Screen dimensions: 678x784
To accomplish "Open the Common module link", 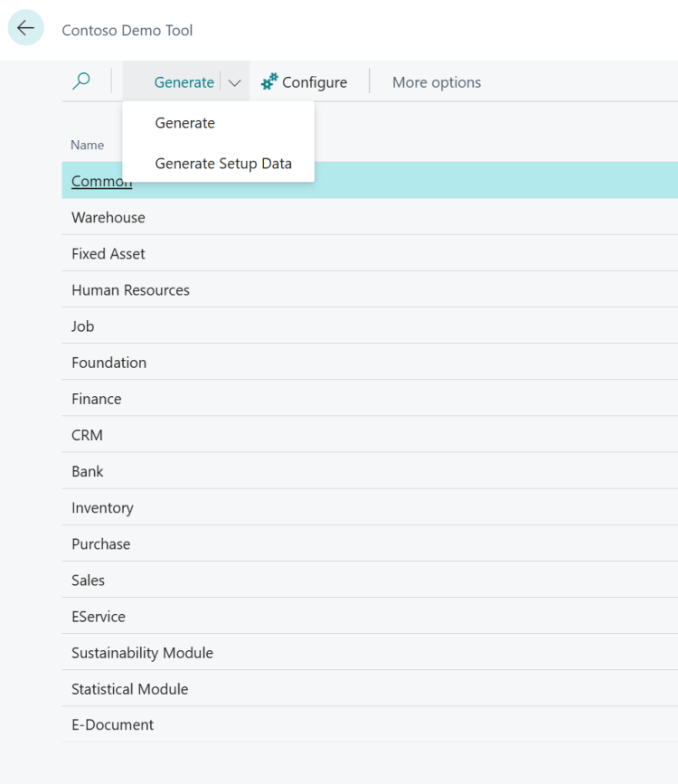I will click(x=100, y=181).
